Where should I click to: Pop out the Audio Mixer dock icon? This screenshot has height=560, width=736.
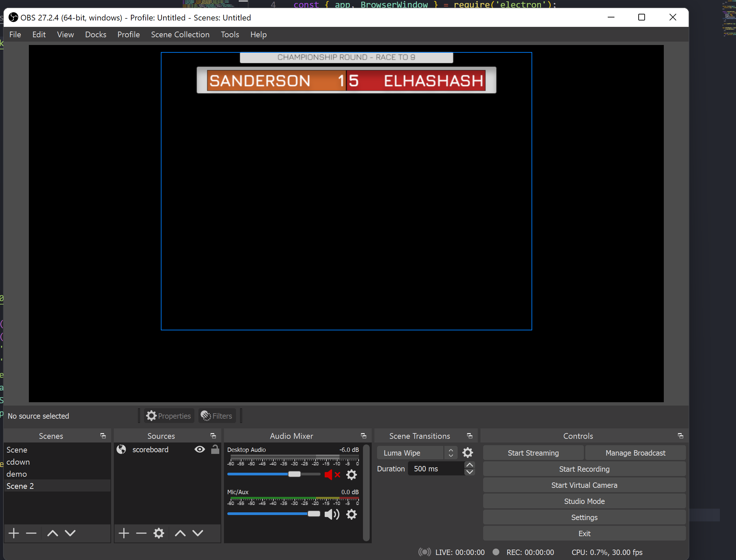coord(364,436)
